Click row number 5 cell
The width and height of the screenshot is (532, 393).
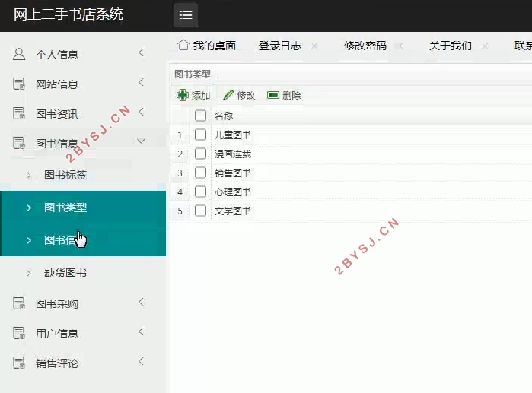point(180,211)
